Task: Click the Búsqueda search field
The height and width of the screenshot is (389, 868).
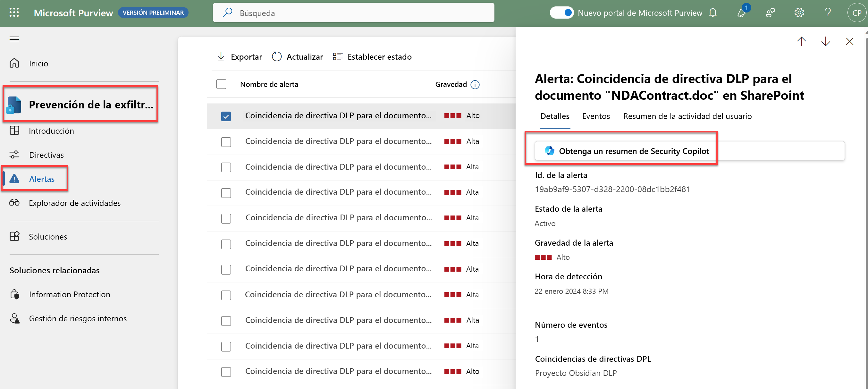Action: pyautogui.click(x=354, y=13)
